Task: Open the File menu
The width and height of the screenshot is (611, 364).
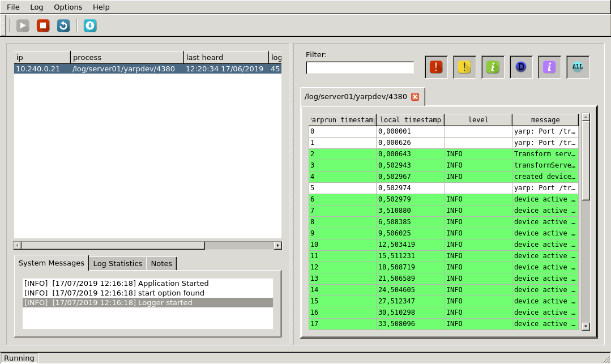Action: [x=13, y=7]
